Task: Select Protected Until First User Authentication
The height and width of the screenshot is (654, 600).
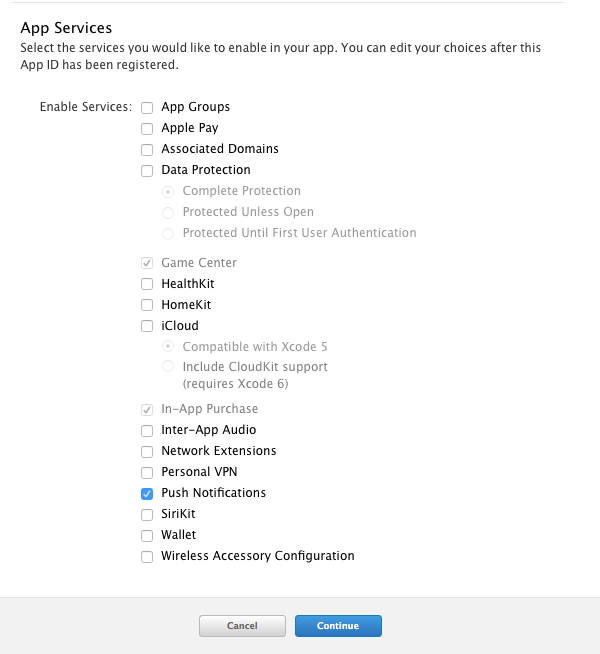Action: [x=168, y=234]
